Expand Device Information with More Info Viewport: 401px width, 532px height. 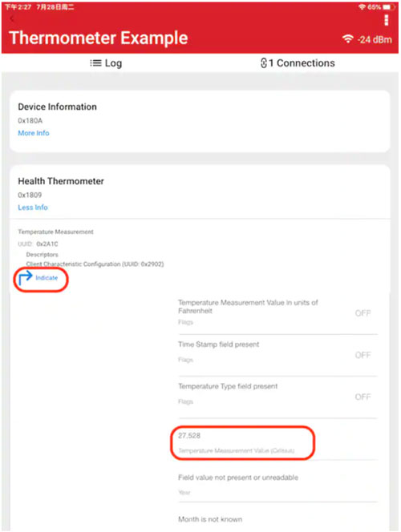click(x=34, y=133)
